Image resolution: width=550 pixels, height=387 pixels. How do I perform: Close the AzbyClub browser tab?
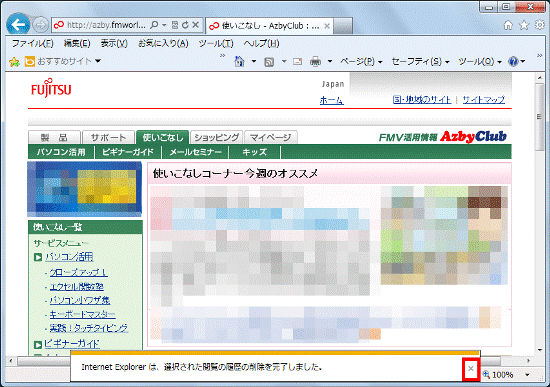coord(327,26)
